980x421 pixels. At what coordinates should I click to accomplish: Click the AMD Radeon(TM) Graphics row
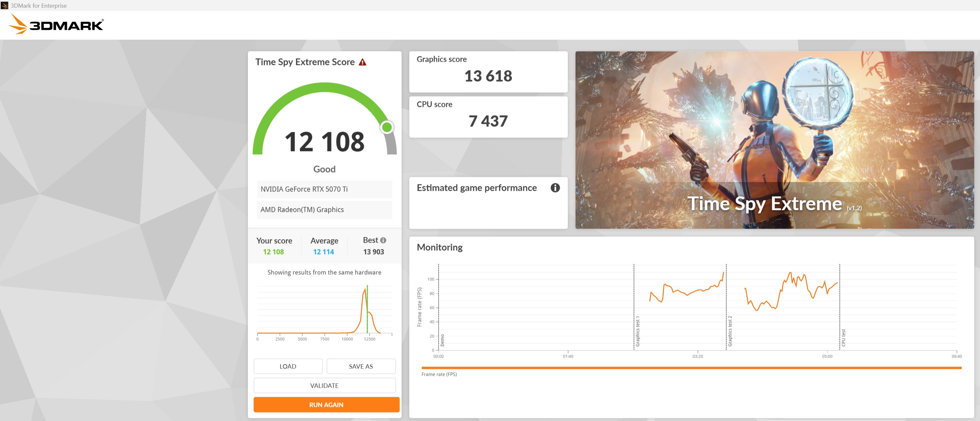coord(324,210)
